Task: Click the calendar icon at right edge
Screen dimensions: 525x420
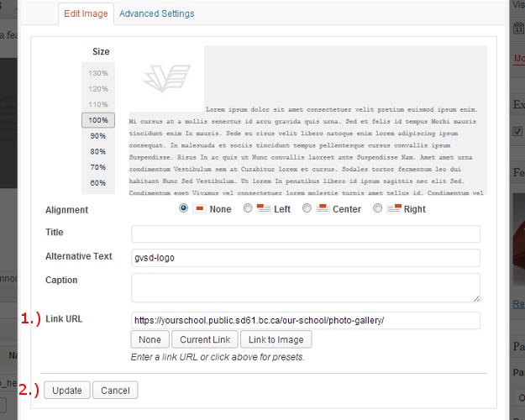Action: pyautogui.click(x=518, y=28)
